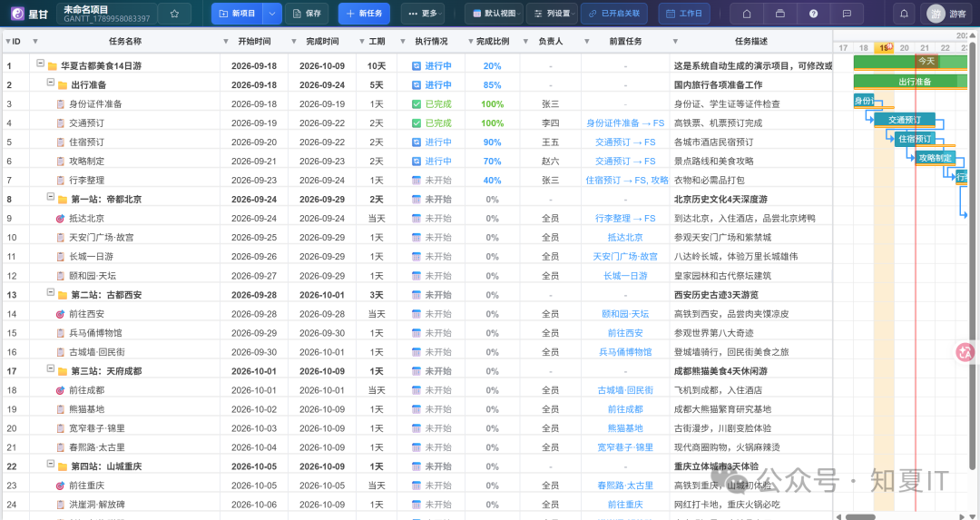Click the milestone icon for 前往重庆

(x=60, y=486)
